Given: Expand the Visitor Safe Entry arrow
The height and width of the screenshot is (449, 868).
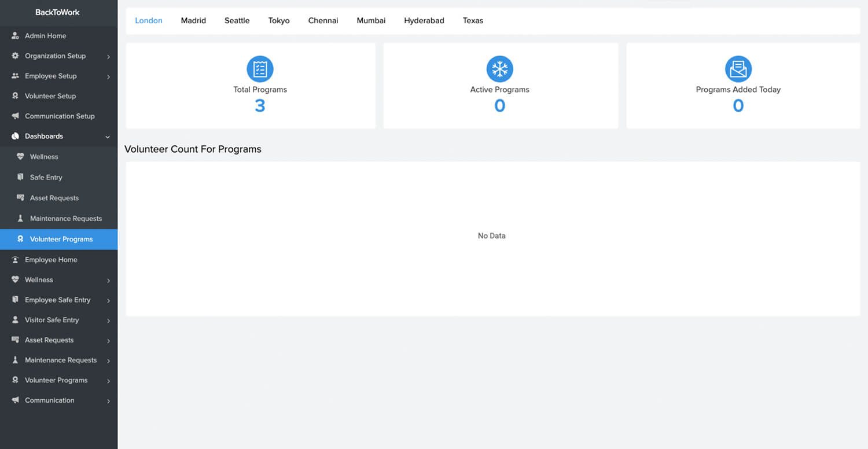Looking at the screenshot, I should click(108, 321).
